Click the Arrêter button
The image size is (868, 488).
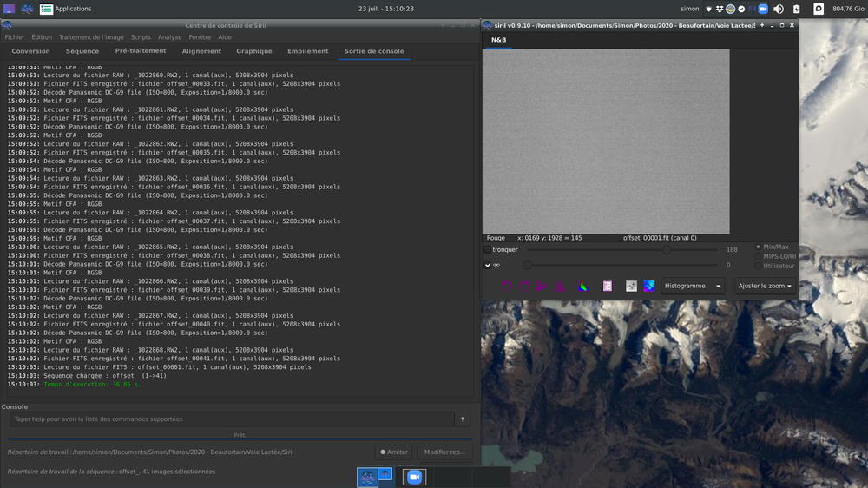[394, 452]
